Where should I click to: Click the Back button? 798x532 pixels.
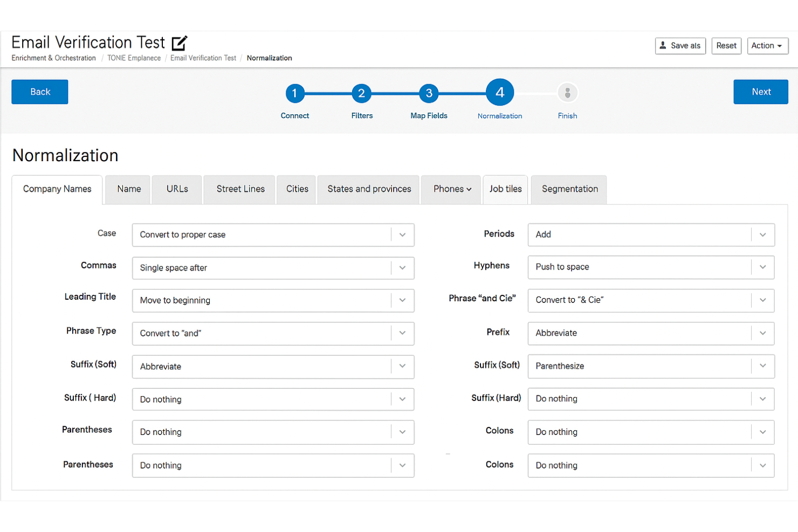click(39, 92)
